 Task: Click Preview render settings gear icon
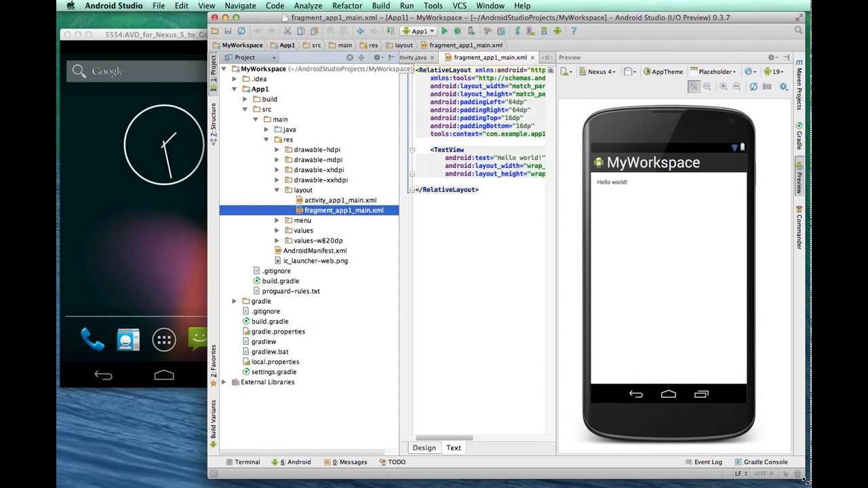[x=784, y=87]
